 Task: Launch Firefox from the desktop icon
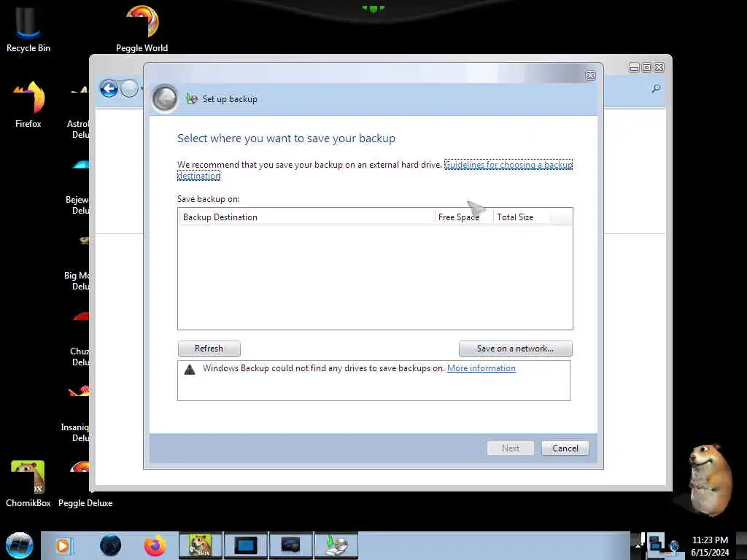(x=28, y=104)
